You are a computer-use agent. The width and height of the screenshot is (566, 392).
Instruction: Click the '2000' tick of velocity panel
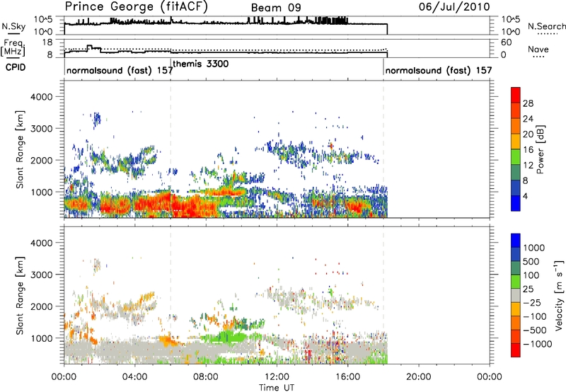(41, 306)
